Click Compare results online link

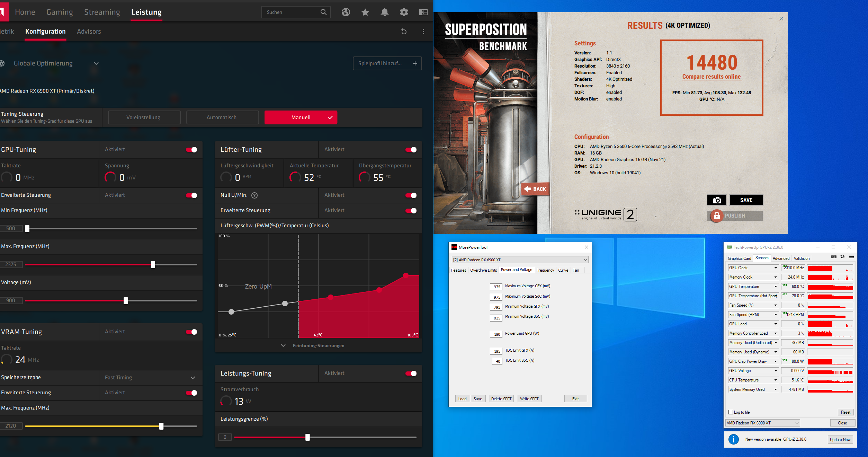click(711, 77)
